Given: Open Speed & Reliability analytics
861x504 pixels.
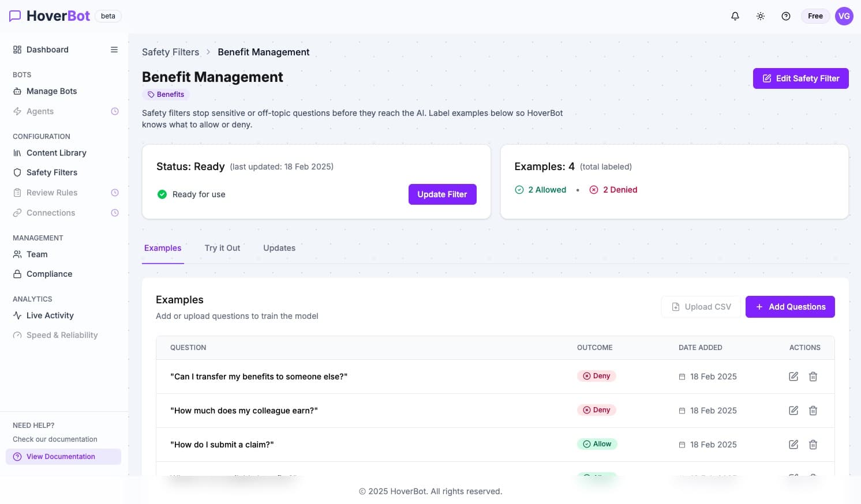Looking at the screenshot, I should (x=62, y=335).
